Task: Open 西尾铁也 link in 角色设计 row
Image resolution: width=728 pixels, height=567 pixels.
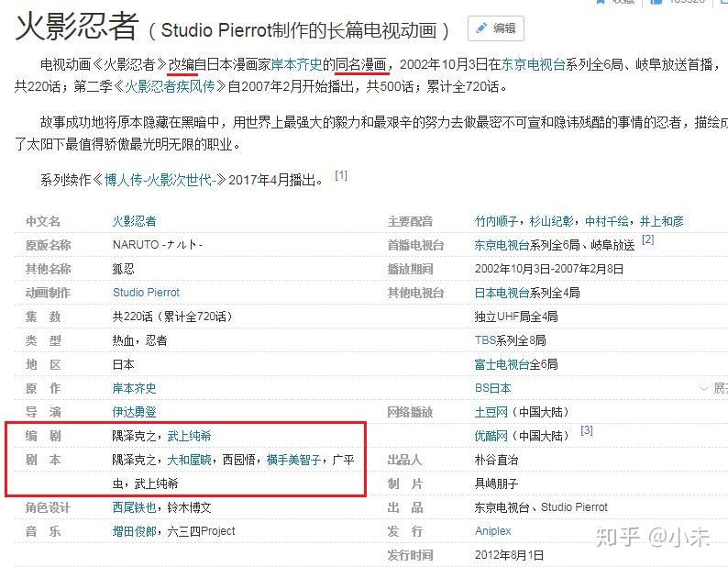Action: click(134, 507)
